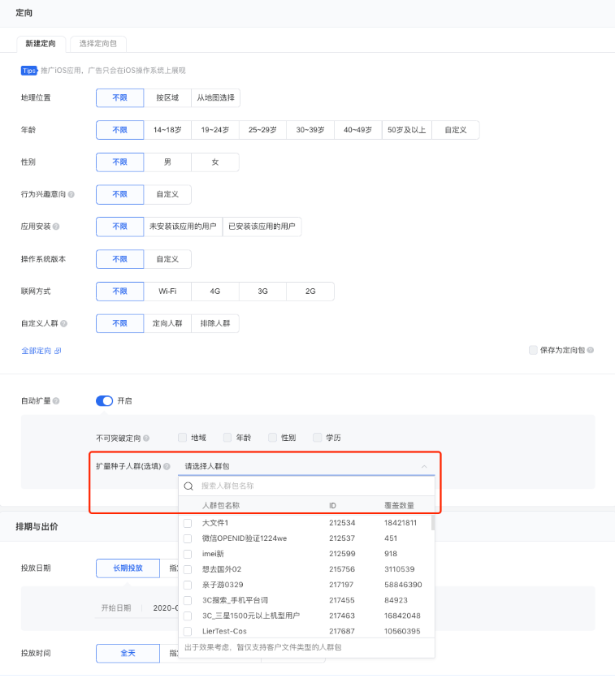Viewport: 615px width, 700px height.
Task: Select age range 14~18岁
Action: coord(167,130)
